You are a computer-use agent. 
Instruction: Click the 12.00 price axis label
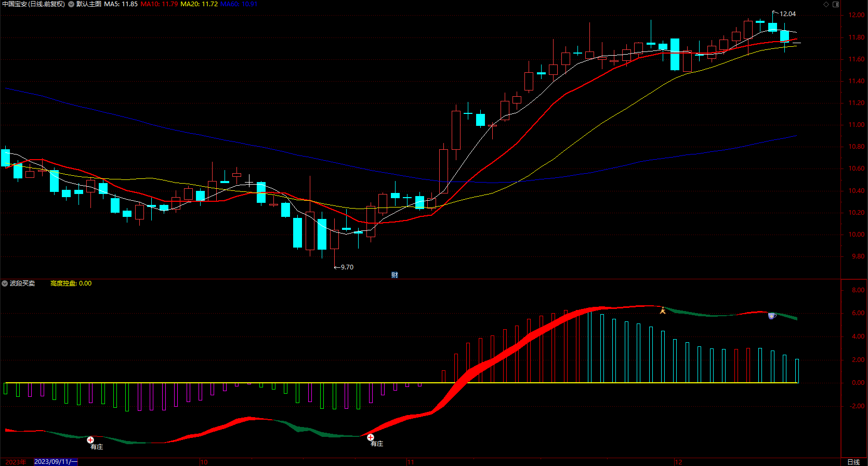point(857,15)
